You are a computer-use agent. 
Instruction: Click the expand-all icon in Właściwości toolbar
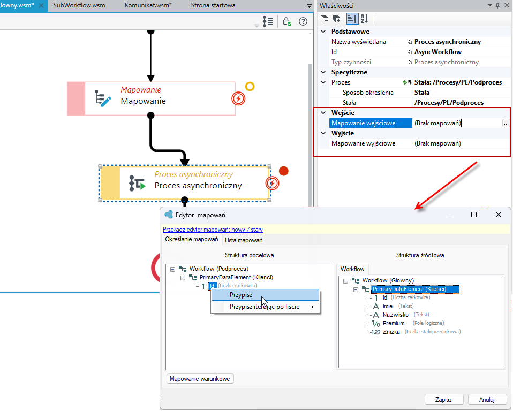(336, 19)
